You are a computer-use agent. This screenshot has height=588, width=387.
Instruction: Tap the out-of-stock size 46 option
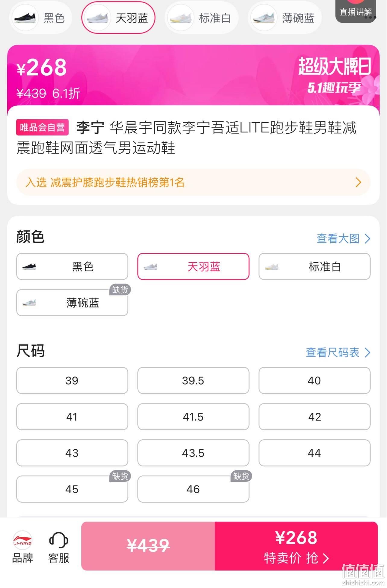pyautogui.click(x=193, y=489)
